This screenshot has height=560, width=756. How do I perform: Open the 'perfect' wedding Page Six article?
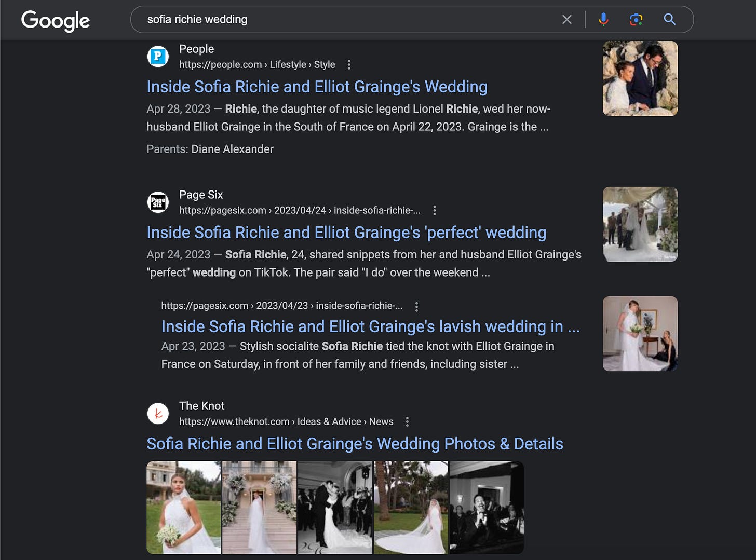(346, 233)
